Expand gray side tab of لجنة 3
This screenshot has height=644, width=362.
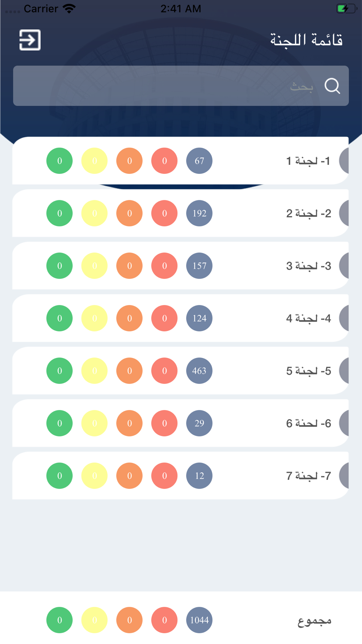coord(344,266)
